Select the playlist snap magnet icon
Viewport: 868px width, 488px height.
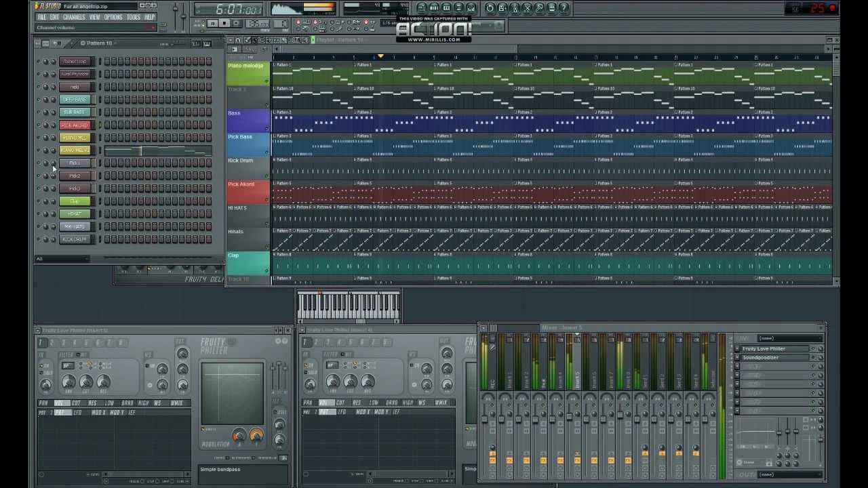pos(238,40)
